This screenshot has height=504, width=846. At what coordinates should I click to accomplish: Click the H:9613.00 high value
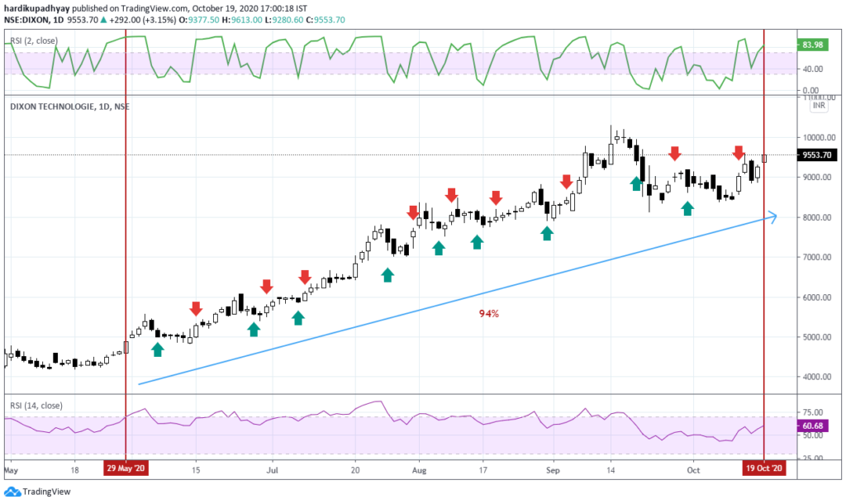pyautogui.click(x=242, y=20)
